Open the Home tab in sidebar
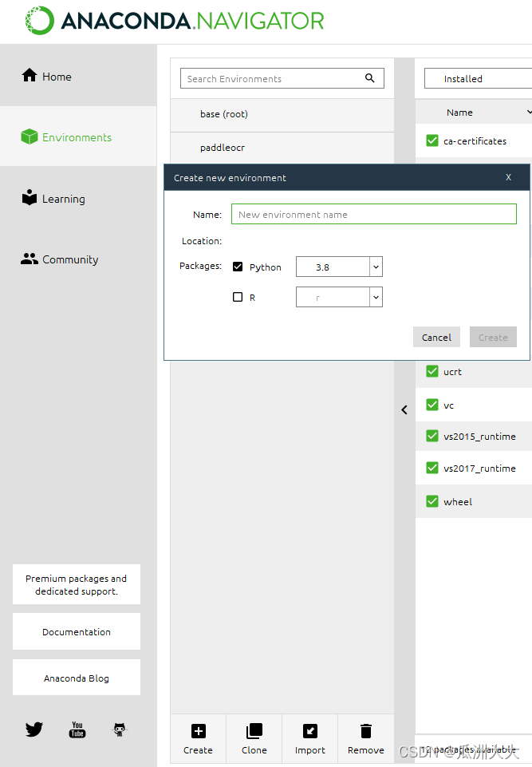 click(78, 77)
